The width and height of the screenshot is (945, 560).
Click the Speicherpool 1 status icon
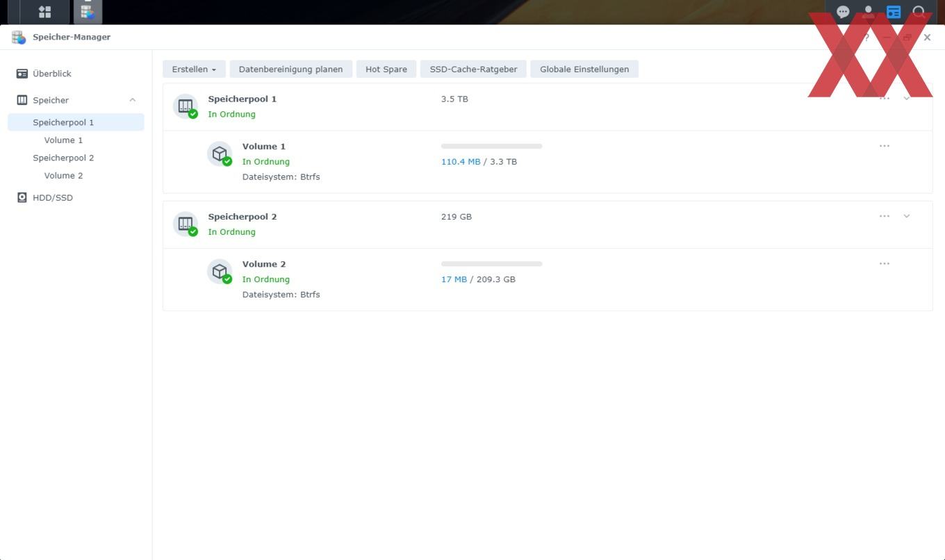[x=186, y=106]
